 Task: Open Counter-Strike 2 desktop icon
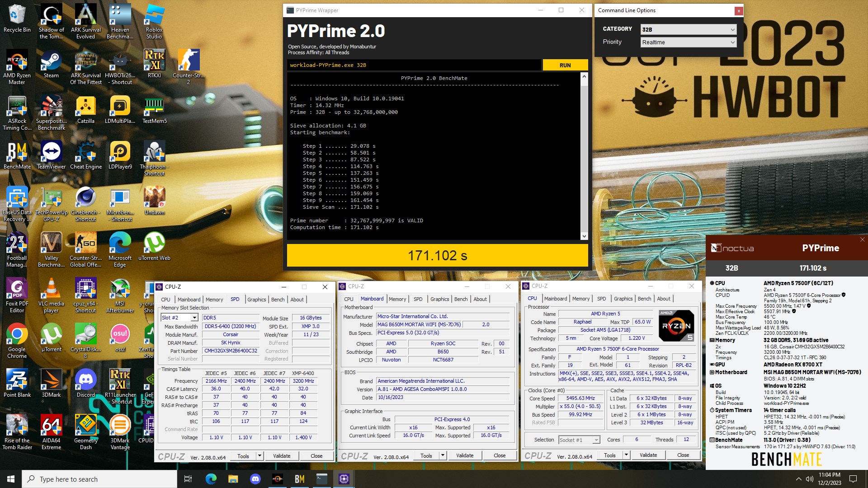189,67
